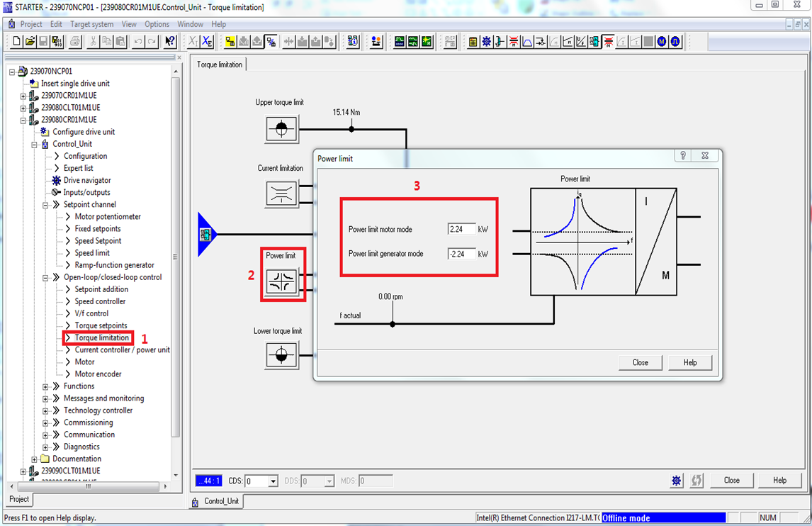Click the Power limit block icon
The image size is (812, 526).
pyautogui.click(x=281, y=281)
